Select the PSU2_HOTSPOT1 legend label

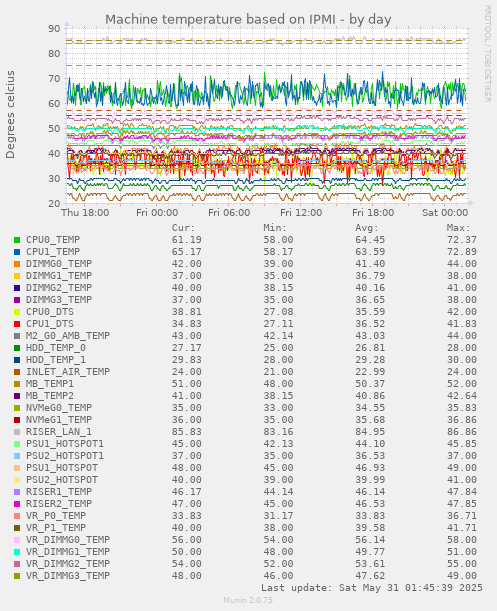click(65, 456)
